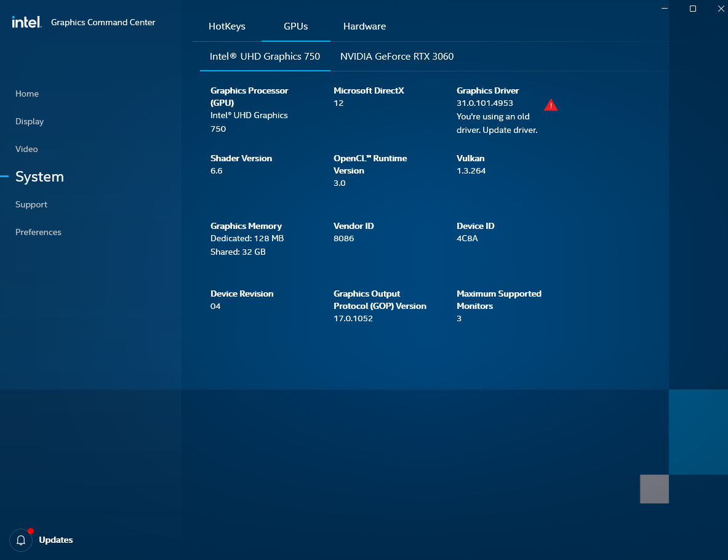
Task: Click the Updates label at the bottom
Action: pyautogui.click(x=56, y=540)
